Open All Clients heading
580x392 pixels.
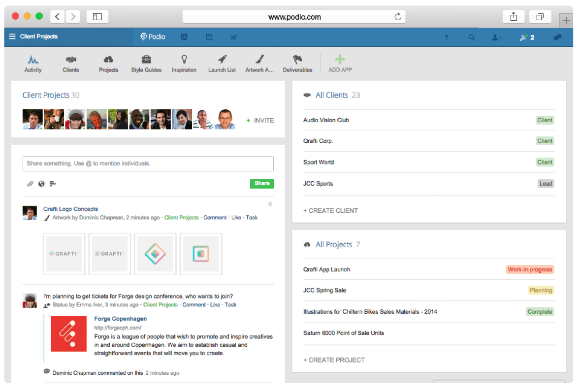331,96
